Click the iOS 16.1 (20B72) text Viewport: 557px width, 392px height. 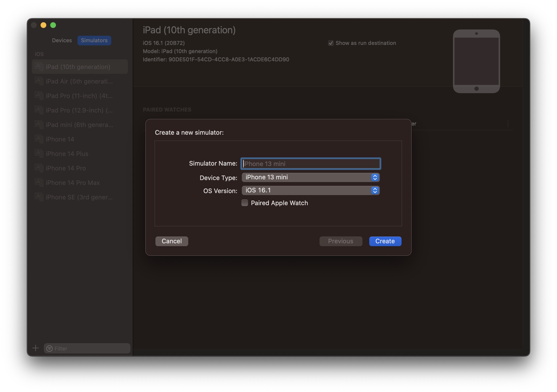tap(164, 43)
